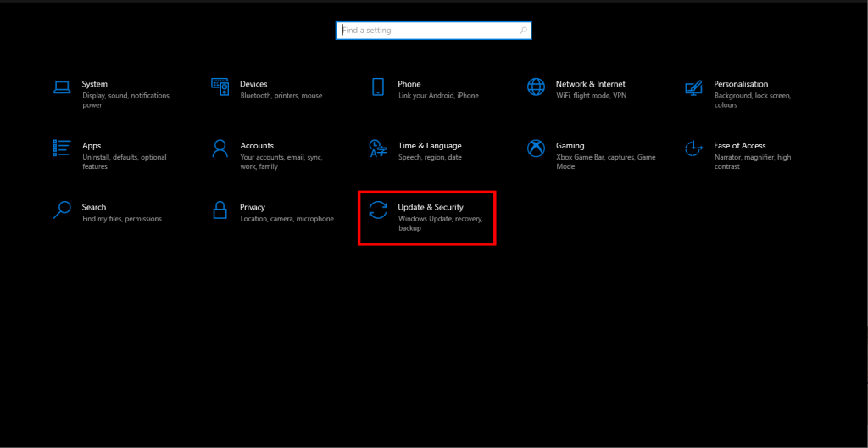Click 'Display, sound, notifications, power' text
The width and height of the screenshot is (868, 448).
point(127,100)
